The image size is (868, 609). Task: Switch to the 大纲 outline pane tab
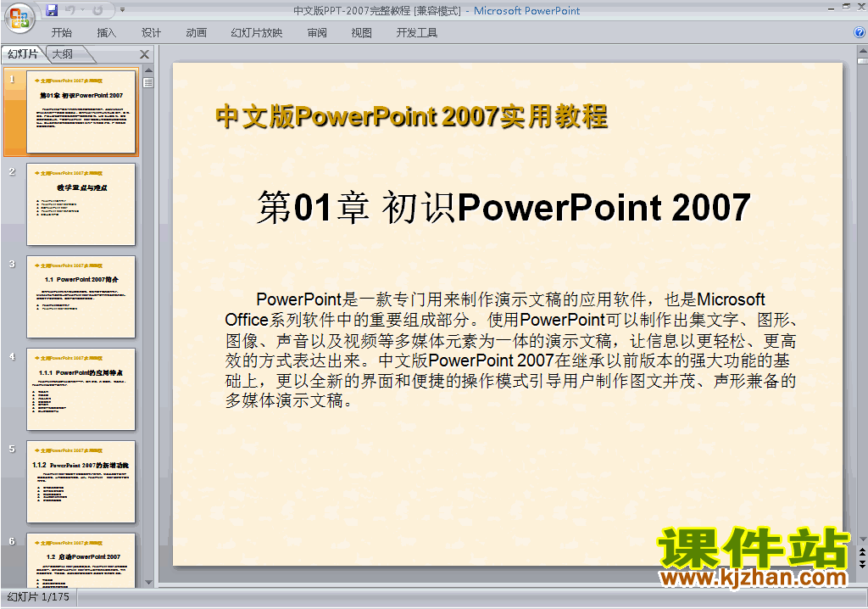coord(63,53)
